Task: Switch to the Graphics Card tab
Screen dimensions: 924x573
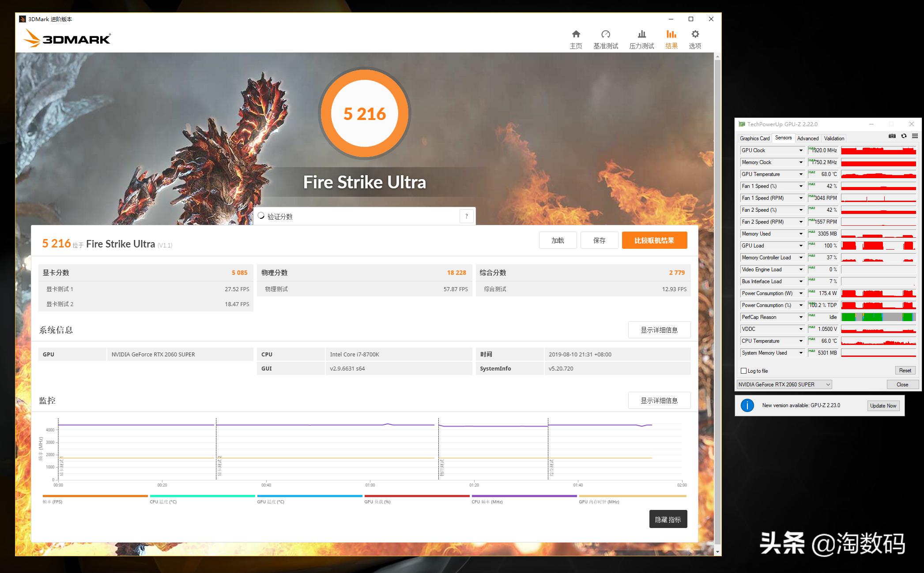Action: tap(754, 138)
